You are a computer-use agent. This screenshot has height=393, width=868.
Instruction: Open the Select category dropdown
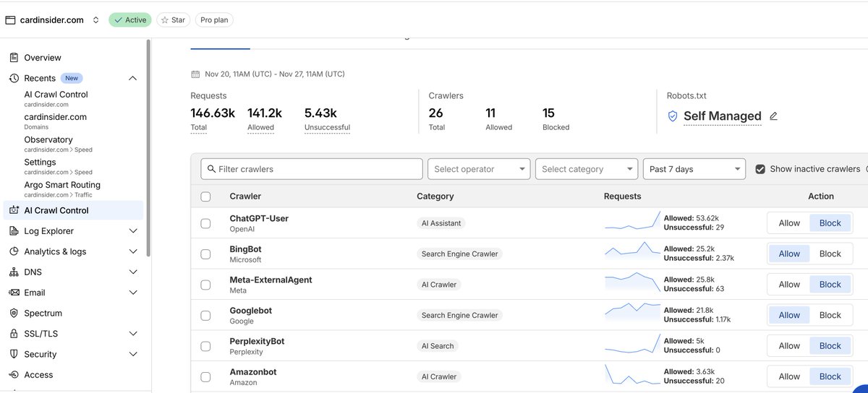tap(587, 169)
